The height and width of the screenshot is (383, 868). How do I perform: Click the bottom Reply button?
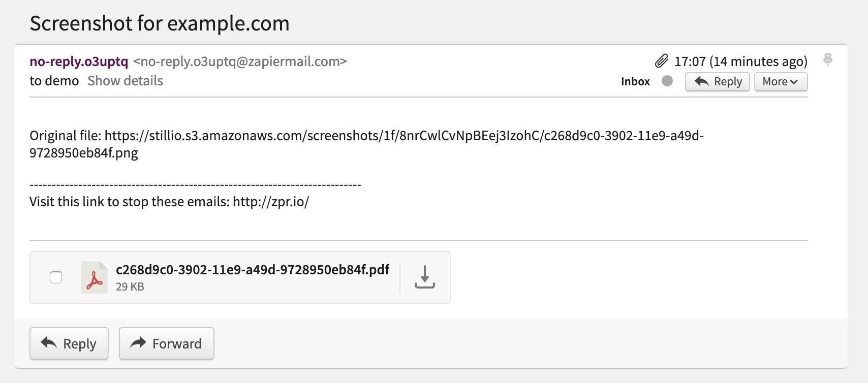69,343
